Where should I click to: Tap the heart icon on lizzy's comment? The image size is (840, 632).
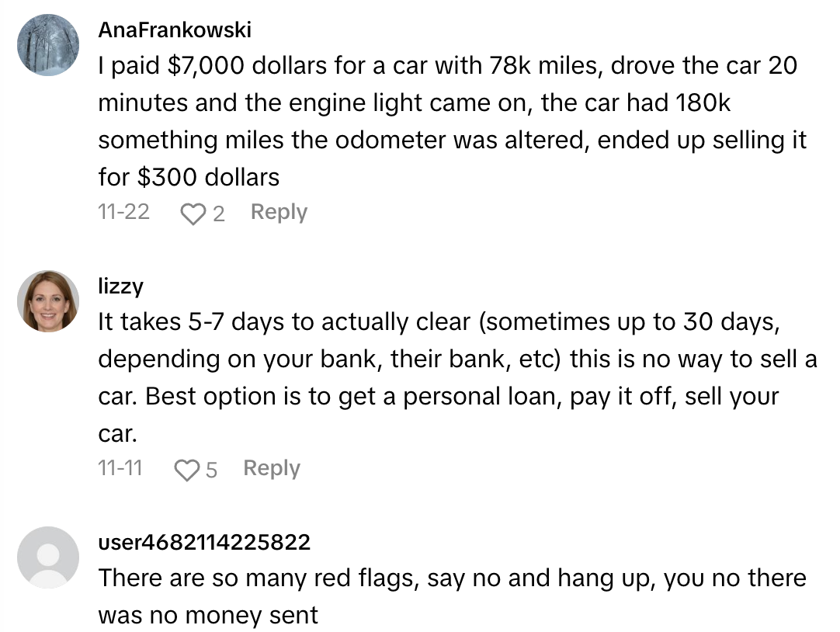click(186, 470)
